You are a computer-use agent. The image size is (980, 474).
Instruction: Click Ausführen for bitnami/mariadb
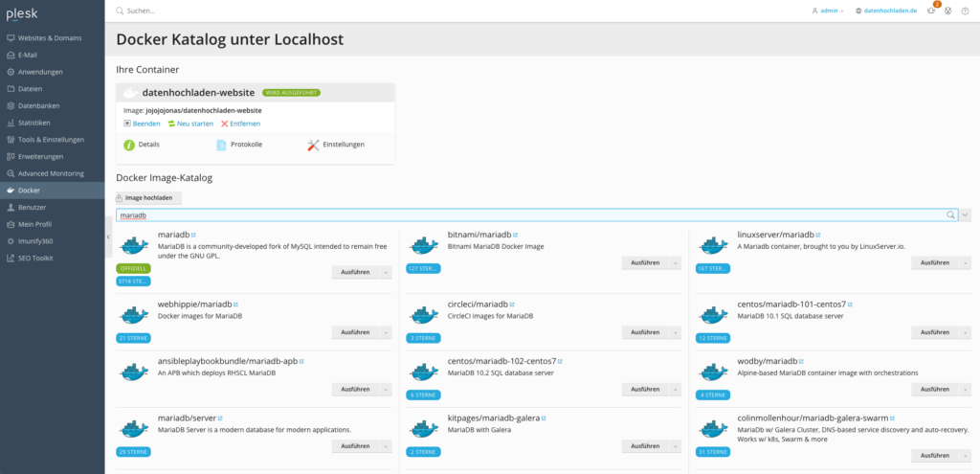[x=645, y=263]
